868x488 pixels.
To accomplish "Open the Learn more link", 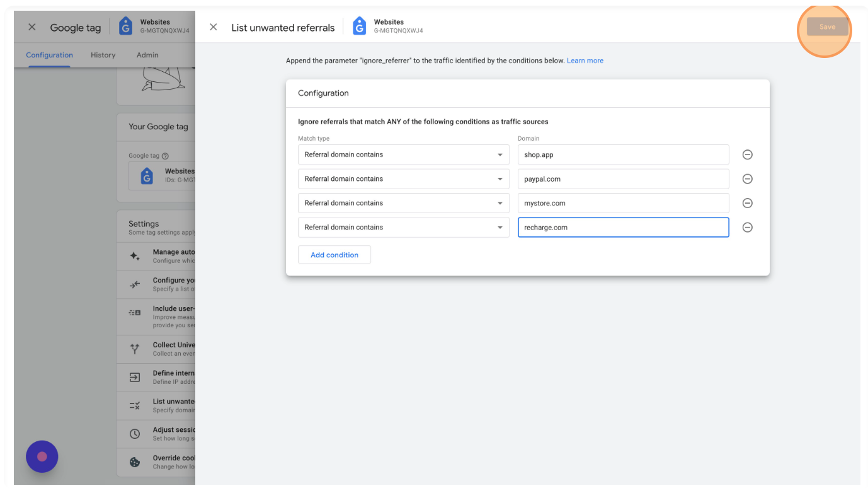I will (585, 61).
